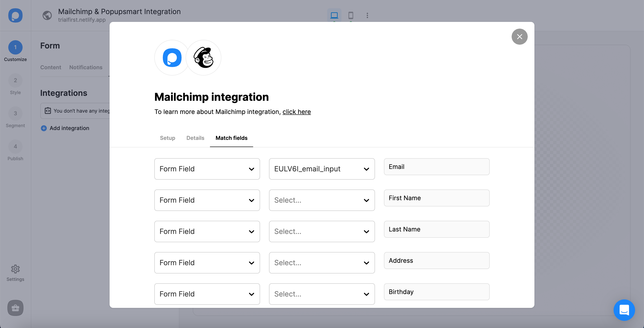This screenshot has height=328, width=644.
Task: Click the learn more click here link
Action: click(x=297, y=111)
